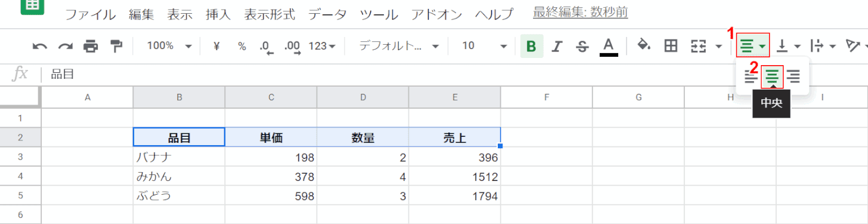
Task: Click the print icon
Action: tap(91, 46)
